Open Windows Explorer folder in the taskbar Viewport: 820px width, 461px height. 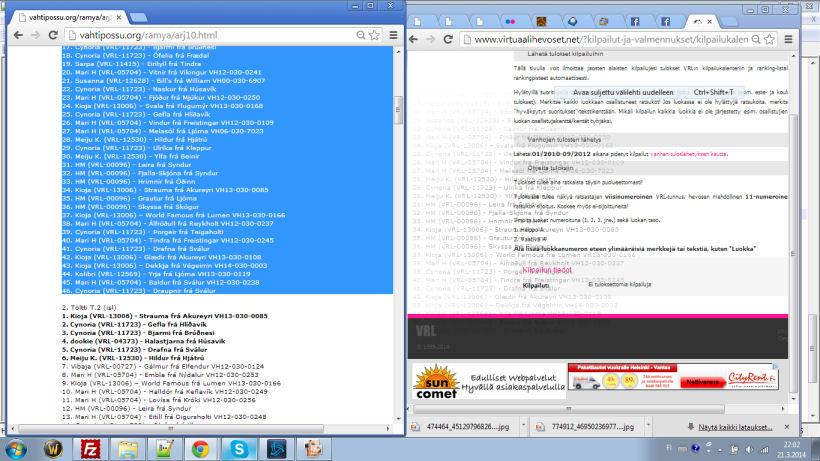pyautogui.click(x=127, y=449)
